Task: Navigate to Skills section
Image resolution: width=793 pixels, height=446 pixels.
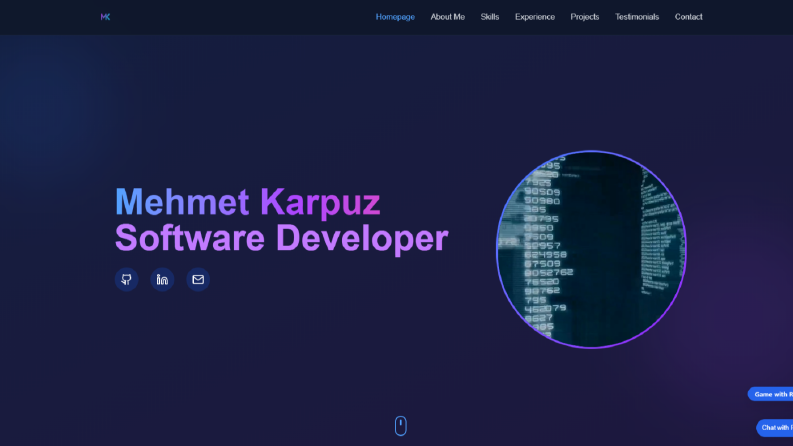Action: coord(490,17)
